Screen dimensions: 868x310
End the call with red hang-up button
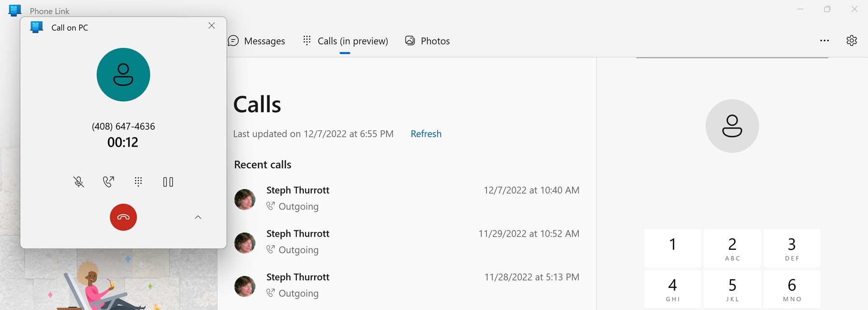click(x=123, y=217)
